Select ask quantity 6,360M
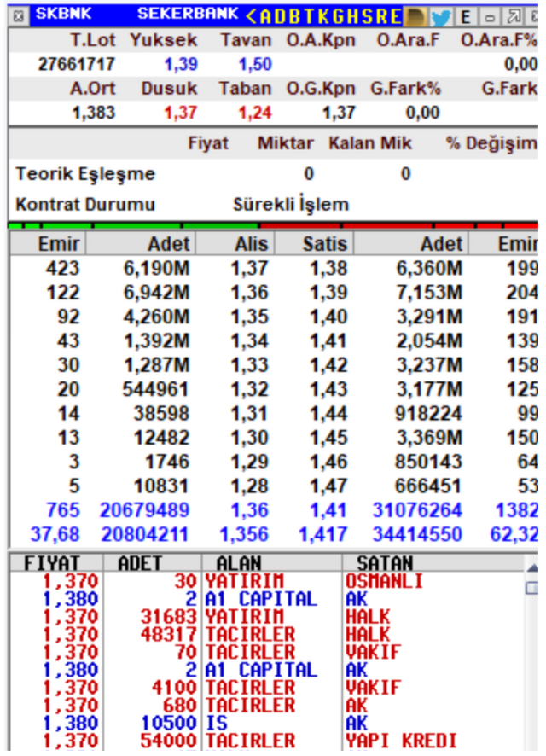 tap(429, 269)
